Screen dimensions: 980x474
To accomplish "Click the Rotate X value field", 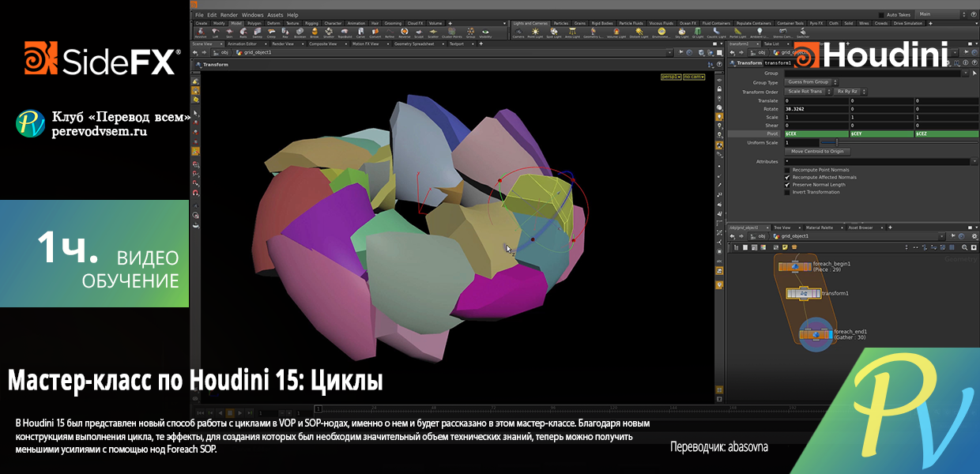I will click(x=816, y=109).
